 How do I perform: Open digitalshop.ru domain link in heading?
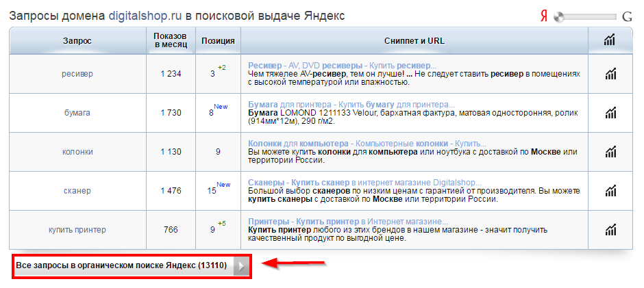pos(146,16)
